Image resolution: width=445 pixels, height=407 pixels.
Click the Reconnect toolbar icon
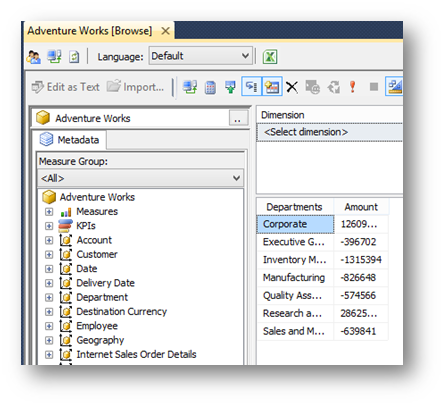tap(54, 56)
